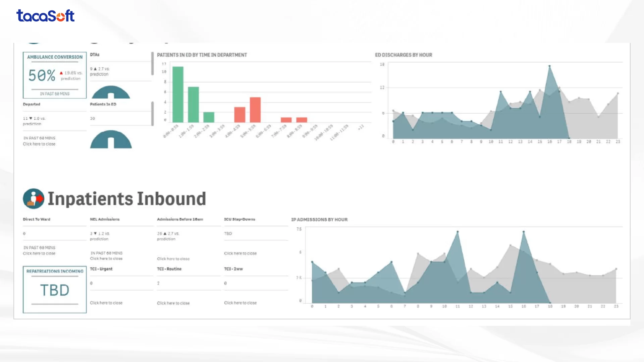Open the Repatriations Incoming TBD card
Viewport: 644px width, 362px height.
pyautogui.click(x=55, y=290)
